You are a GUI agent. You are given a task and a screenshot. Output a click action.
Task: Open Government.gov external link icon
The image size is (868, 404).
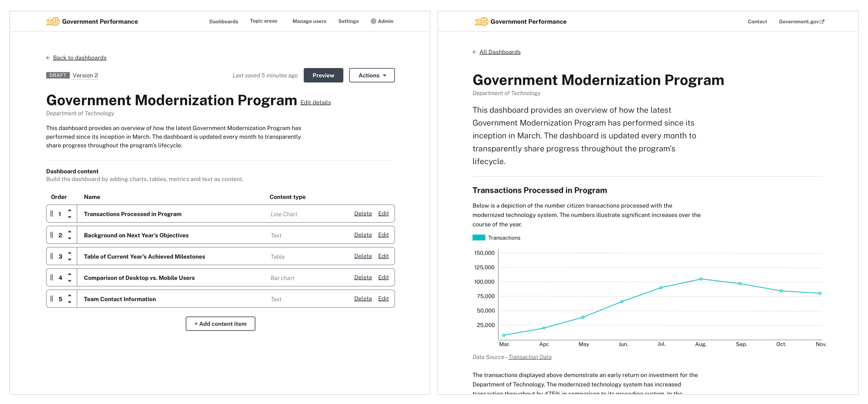tap(822, 22)
